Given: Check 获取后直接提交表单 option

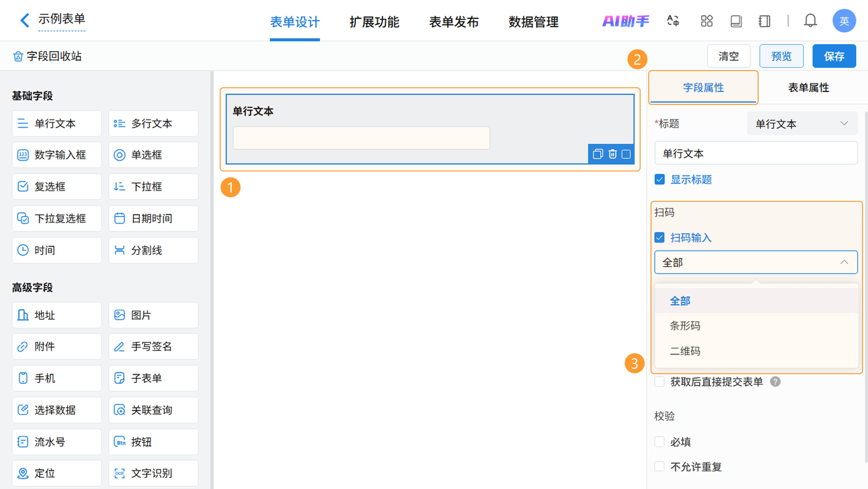Looking at the screenshot, I should click(x=659, y=381).
